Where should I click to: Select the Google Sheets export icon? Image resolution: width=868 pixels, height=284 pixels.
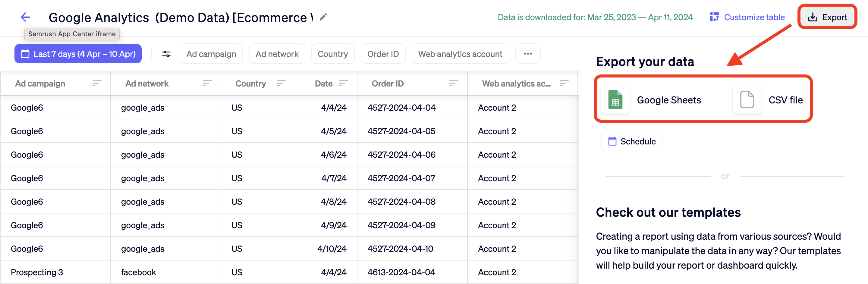[615, 99]
